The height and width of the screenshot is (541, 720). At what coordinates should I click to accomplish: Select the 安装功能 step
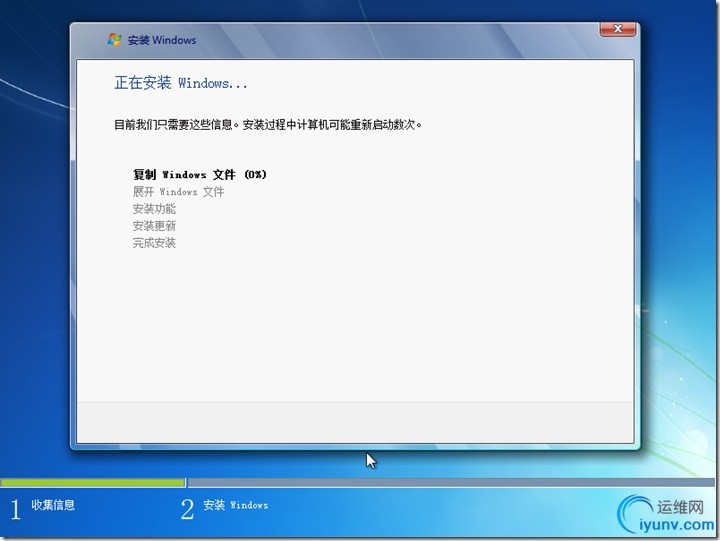coord(154,209)
